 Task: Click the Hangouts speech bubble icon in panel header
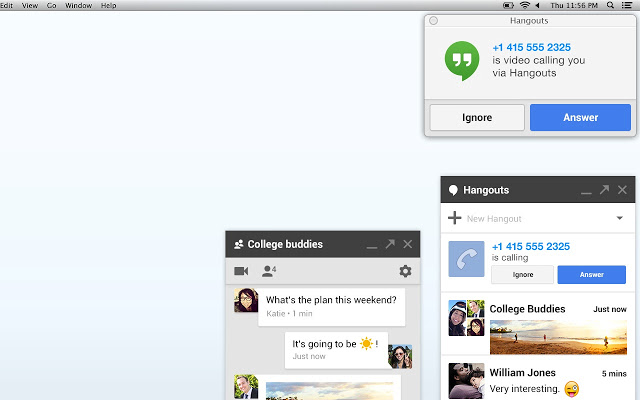pos(453,190)
